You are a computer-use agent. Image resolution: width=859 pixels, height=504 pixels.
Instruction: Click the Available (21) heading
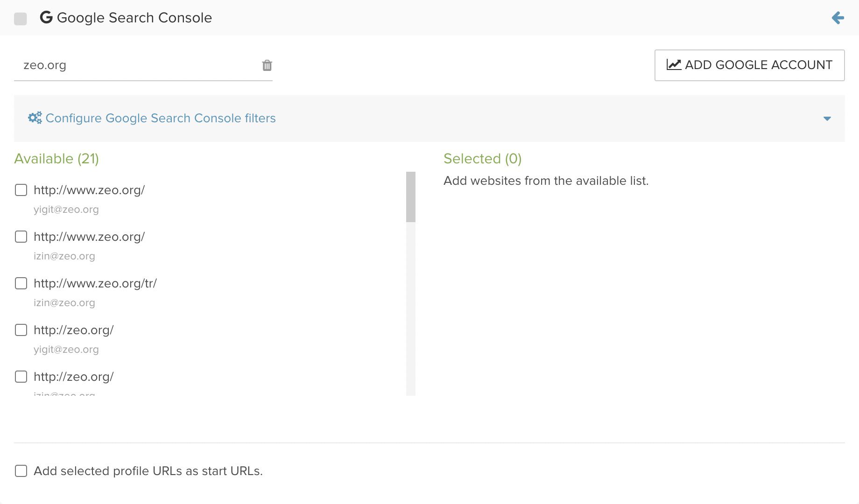pyautogui.click(x=56, y=159)
